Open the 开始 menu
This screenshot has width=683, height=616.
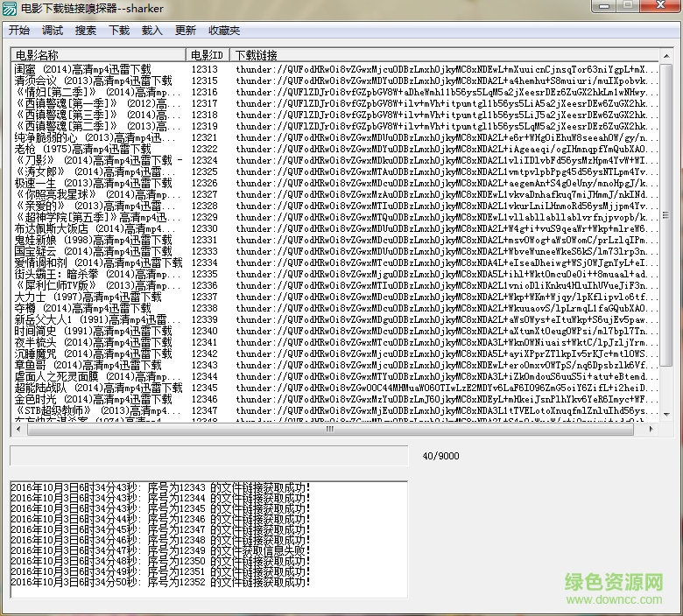click(19, 30)
